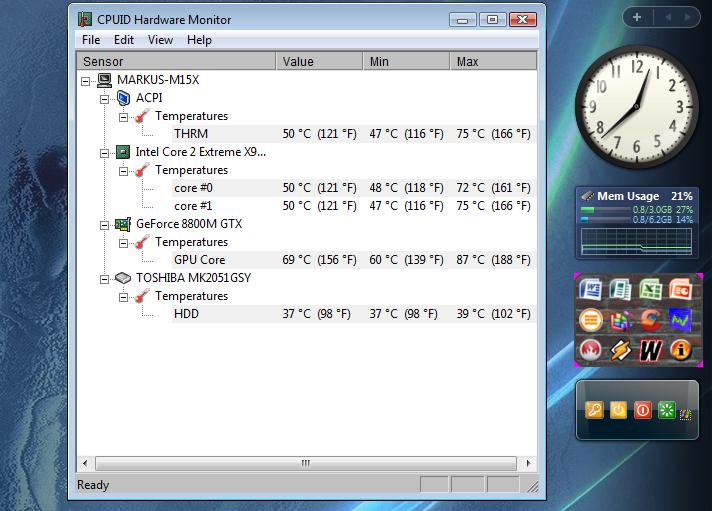Click the Intel Core 2 Extreme chip icon
Image resolution: width=712 pixels, height=511 pixels.
[123, 152]
